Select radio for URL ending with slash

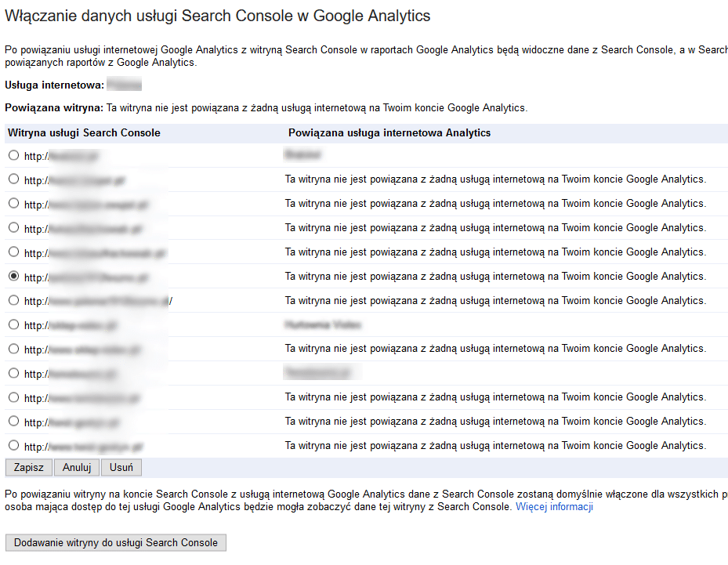pos(14,300)
